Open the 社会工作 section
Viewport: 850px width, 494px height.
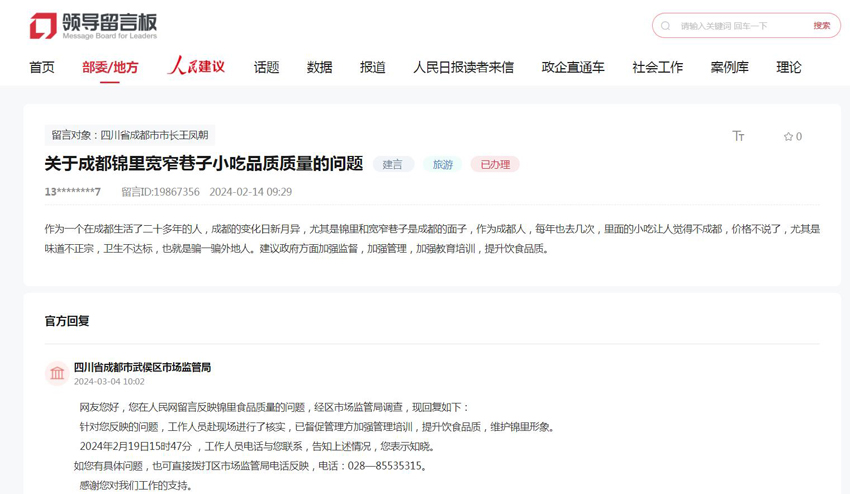tap(657, 68)
